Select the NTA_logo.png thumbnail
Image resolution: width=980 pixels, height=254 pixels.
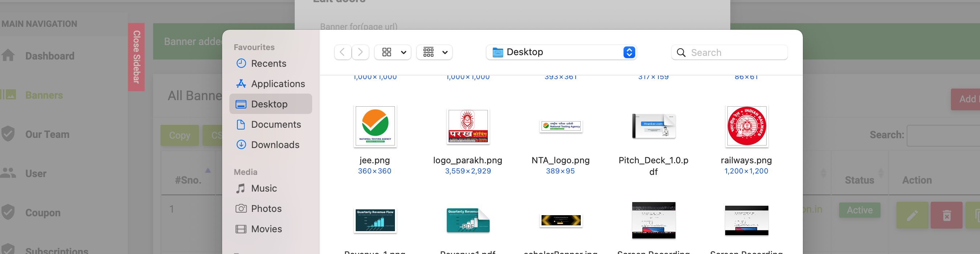(561, 126)
